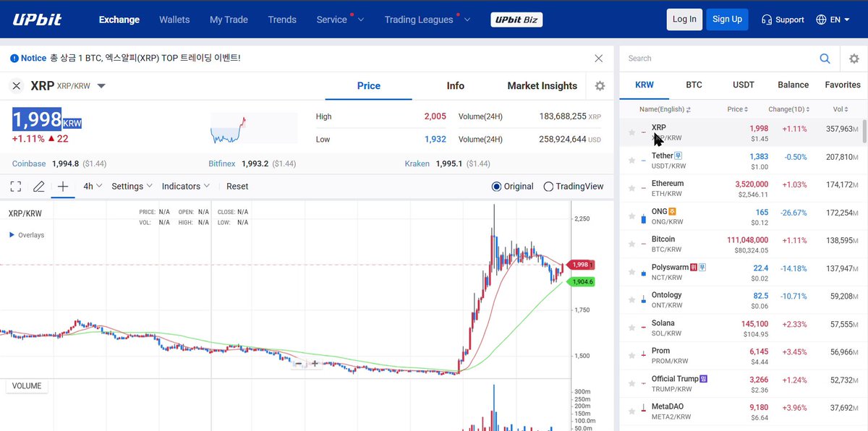Viewport: 868px width, 431px height.
Task: Select the USDT market tab
Action: click(x=744, y=85)
